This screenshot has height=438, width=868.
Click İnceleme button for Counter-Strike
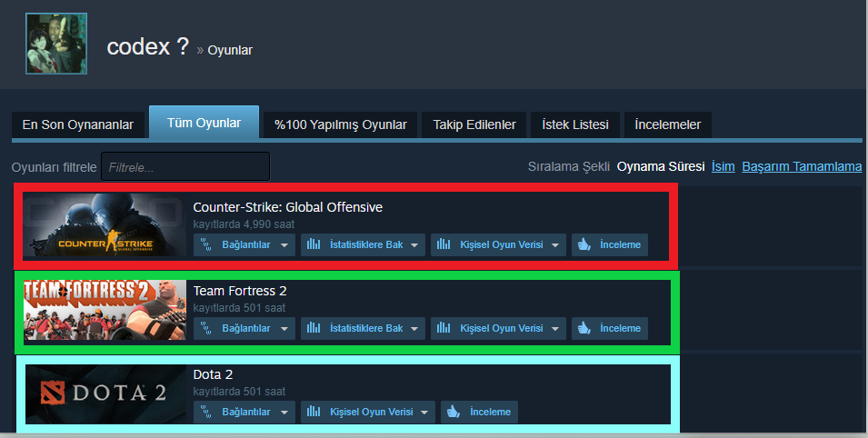pos(610,244)
